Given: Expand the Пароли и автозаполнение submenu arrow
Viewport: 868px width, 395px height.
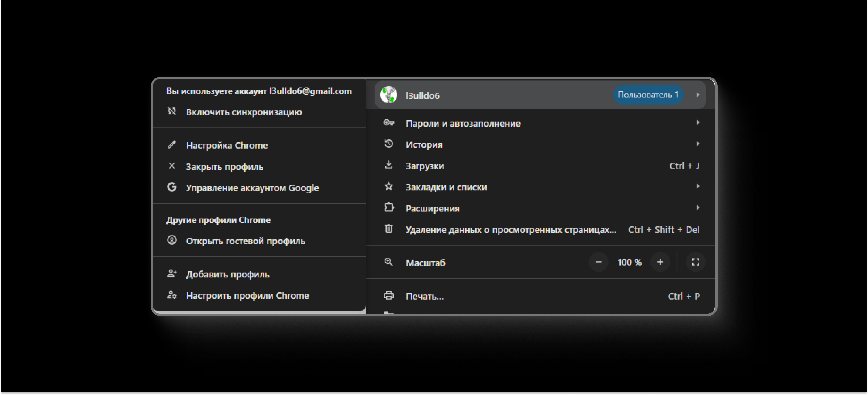Looking at the screenshot, I should click(698, 123).
